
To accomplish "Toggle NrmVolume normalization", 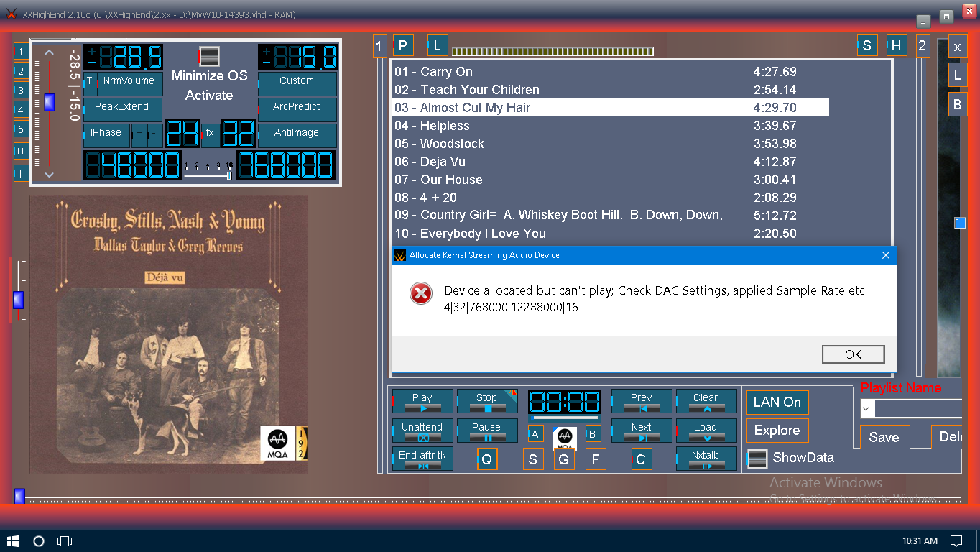I will pos(129,83).
